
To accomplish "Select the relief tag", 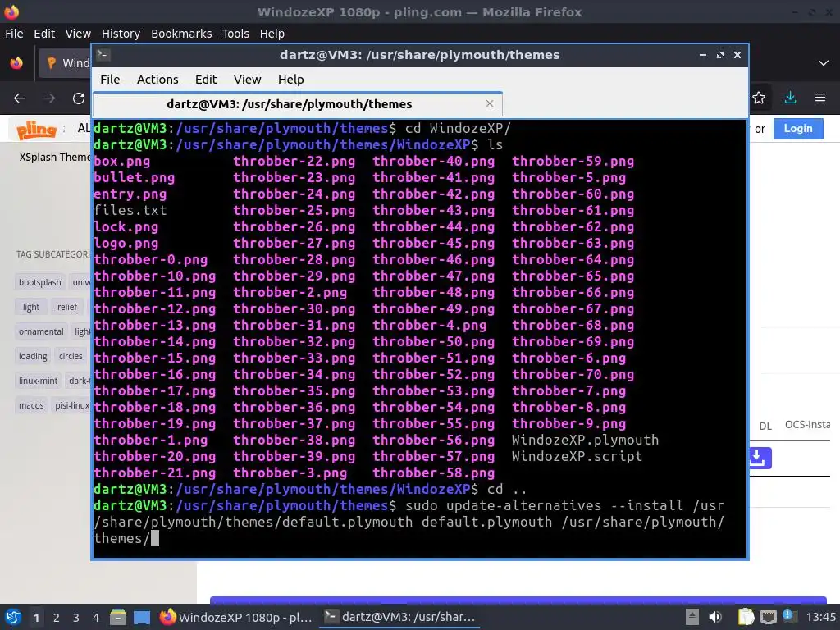I will pyautogui.click(x=67, y=307).
